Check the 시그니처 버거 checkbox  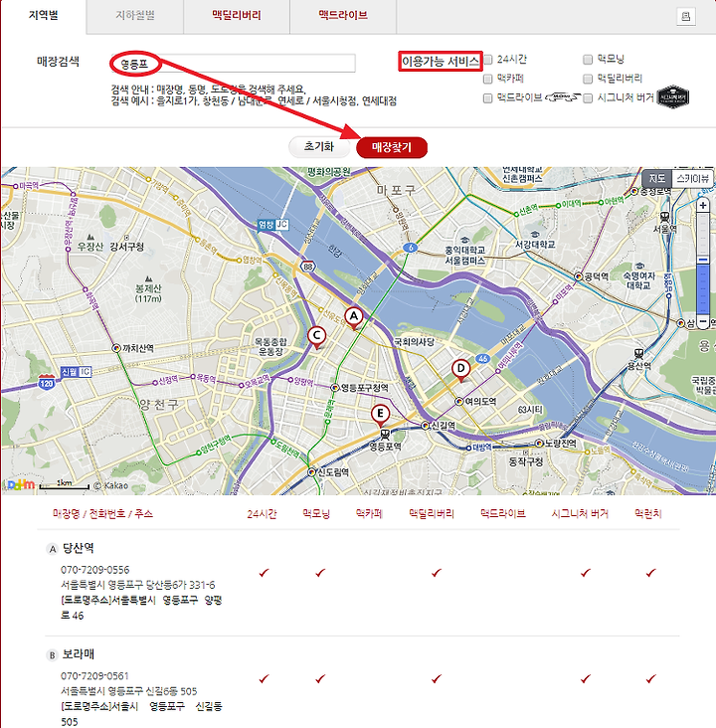[588, 98]
